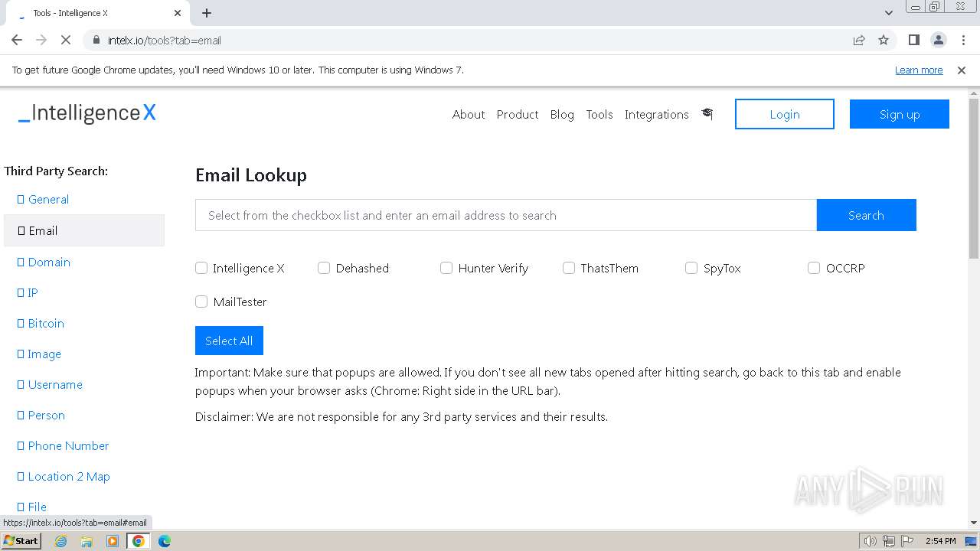The height and width of the screenshot is (551, 980).
Task: Select the Tools - Intelligence X tab
Action: (100, 13)
